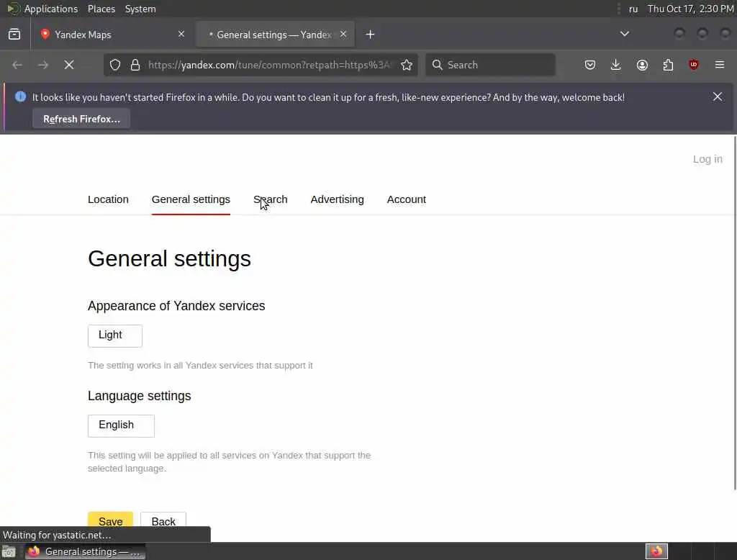Switch to the Yandex Maps browser tab
The width and height of the screenshot is (737, 560).
click(x=112, y=35)
